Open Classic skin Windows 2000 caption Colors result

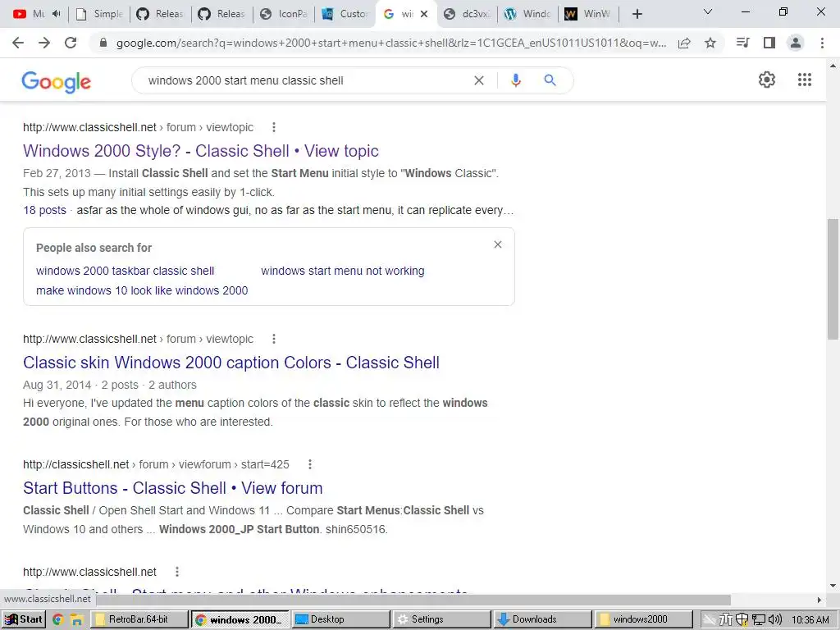coord(231,363)
